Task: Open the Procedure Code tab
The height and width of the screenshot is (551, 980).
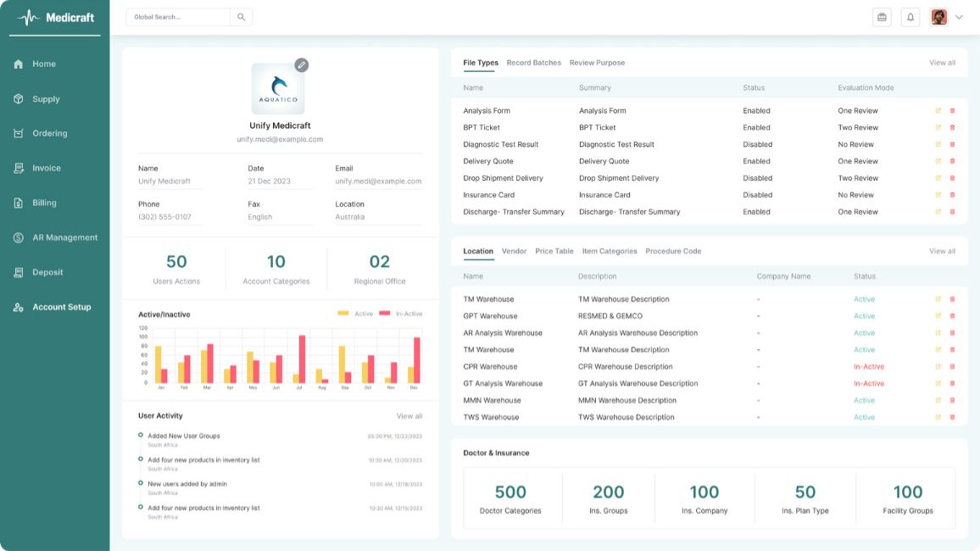Action: point(673,252)
